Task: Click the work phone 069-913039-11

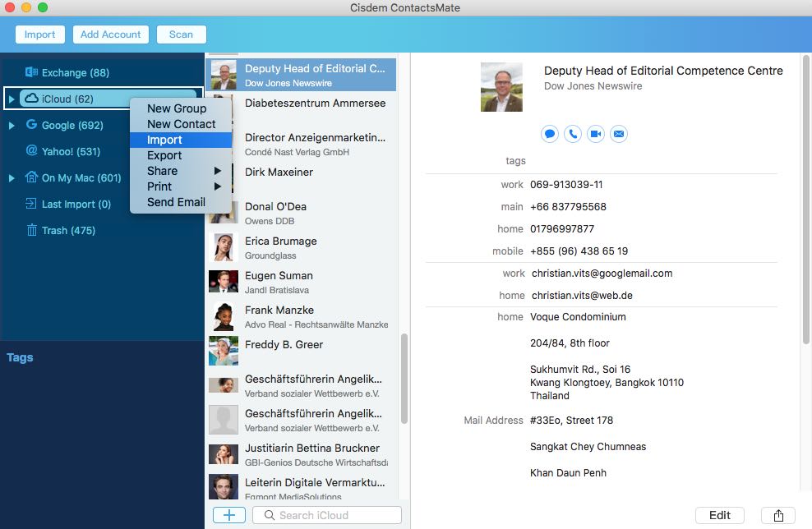Action: pyautogui.click(x=566, y=184)
